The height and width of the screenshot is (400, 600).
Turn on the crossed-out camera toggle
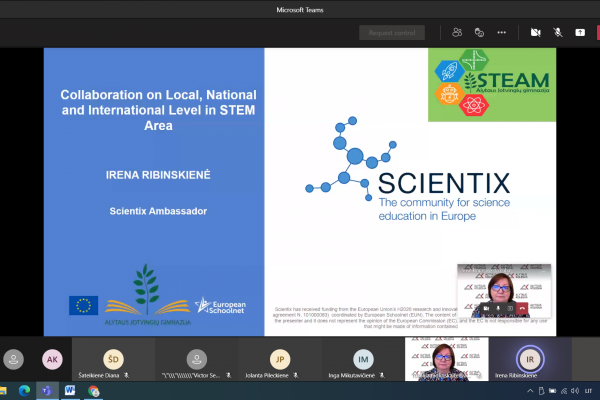(x=535, y=33)
